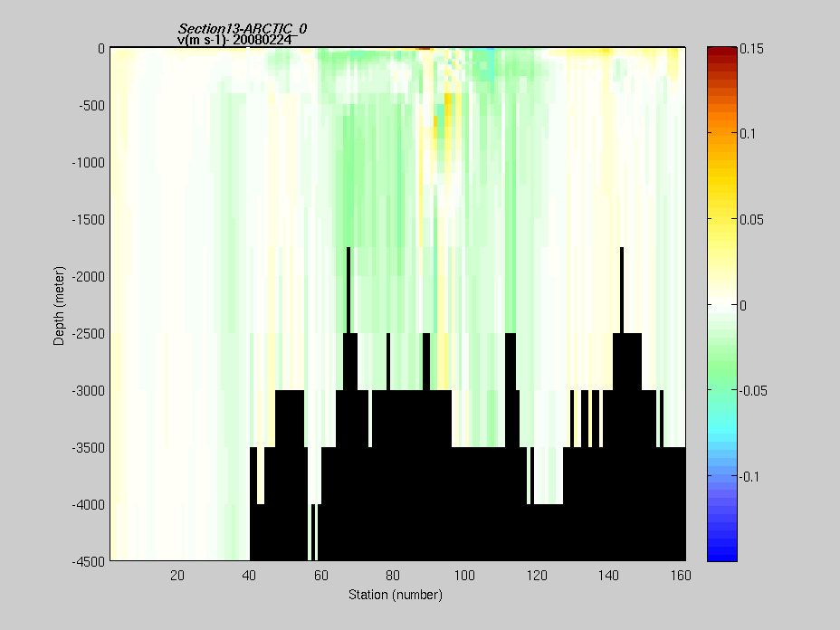Click the x-axis tick label '60'
The image size is (840, 630).
pos(321,576)
